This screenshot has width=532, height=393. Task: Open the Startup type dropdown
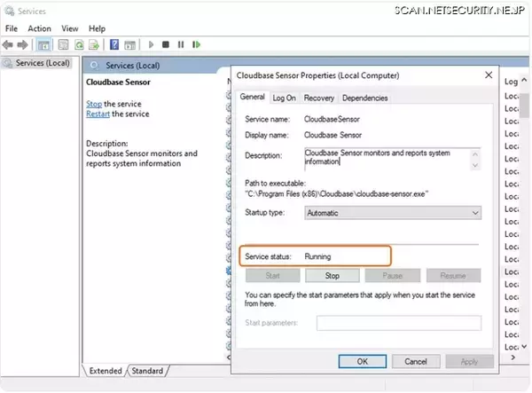[x=393, y=213]
